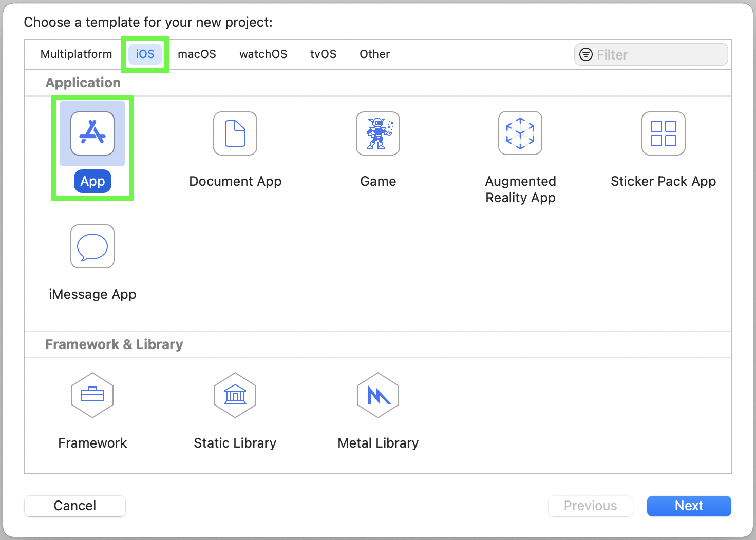This screenshot has height=540, width=756.
Task: Click the Metal Library label
Action: (378, 443)
